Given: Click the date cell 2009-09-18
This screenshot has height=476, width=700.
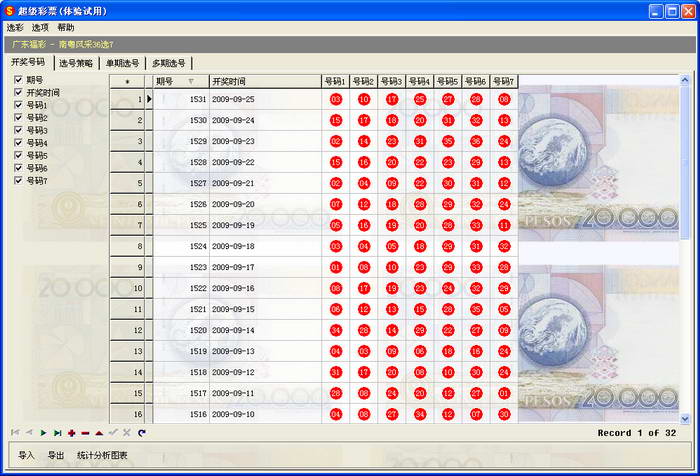Looking at the screenshot, I should pyautogui.click(x=265, y=246).
